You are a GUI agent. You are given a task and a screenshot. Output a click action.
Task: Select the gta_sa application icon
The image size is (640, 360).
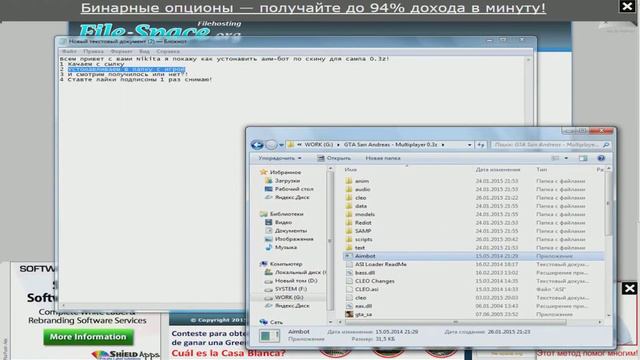pos(349,314)
